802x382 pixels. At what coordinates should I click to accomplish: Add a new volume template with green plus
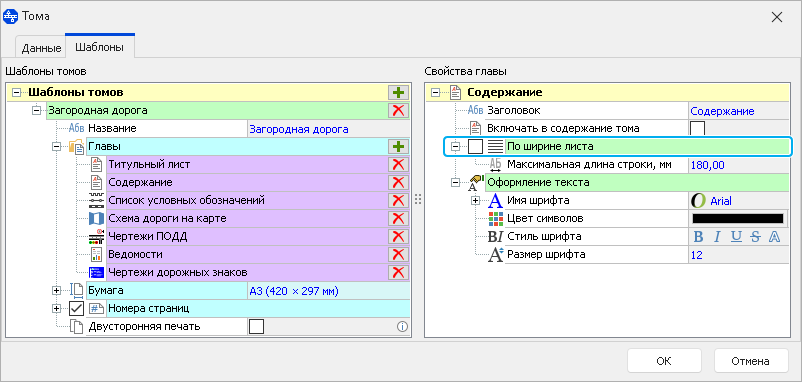click(398, 93)
